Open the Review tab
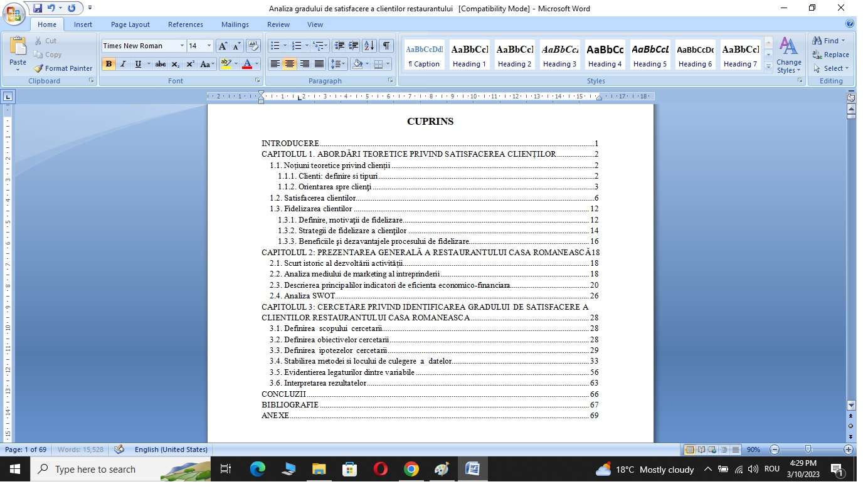The width and height of the screenshot is (868, 494). point(278,24)
